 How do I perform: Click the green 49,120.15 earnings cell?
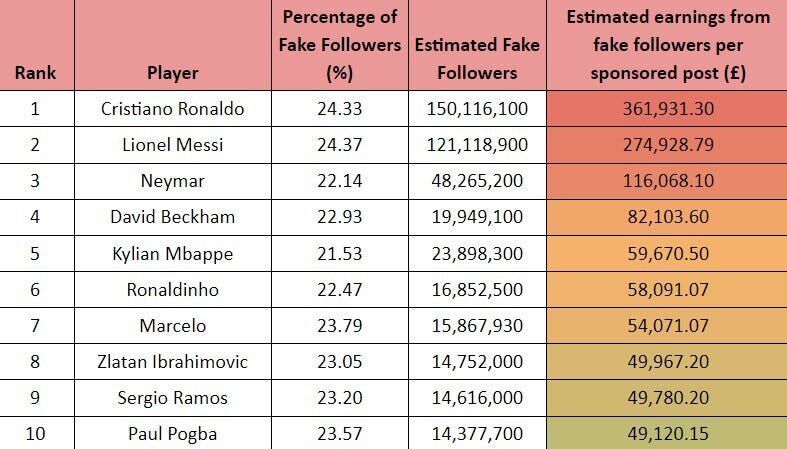(667, 433)
